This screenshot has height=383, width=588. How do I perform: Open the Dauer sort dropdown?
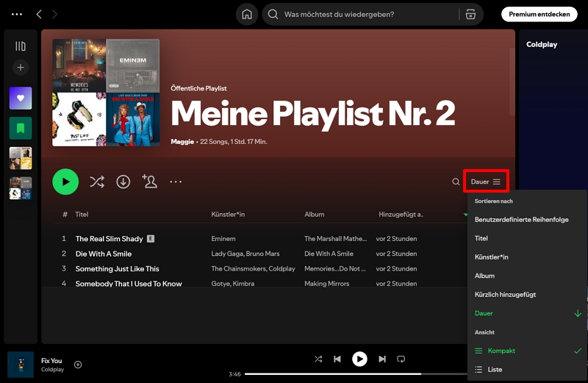pos(486,182)
